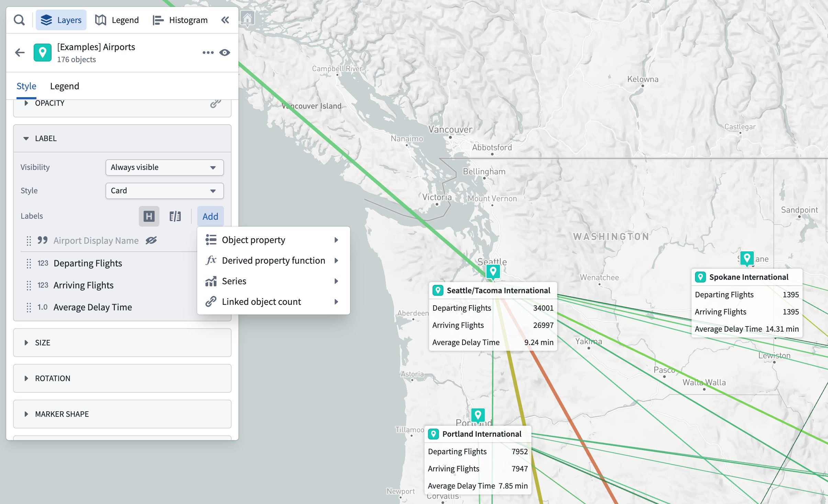Click the map home button
Image resolution: width=828 pixels, height=504 pixels.
point(247,18)
